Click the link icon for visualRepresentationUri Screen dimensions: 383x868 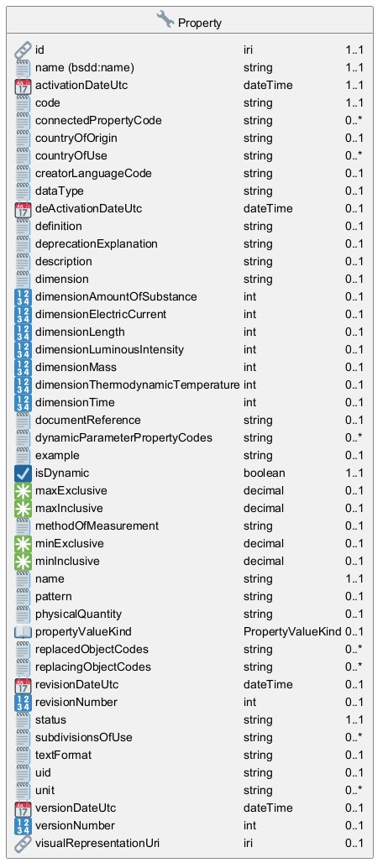coord(22,844)
